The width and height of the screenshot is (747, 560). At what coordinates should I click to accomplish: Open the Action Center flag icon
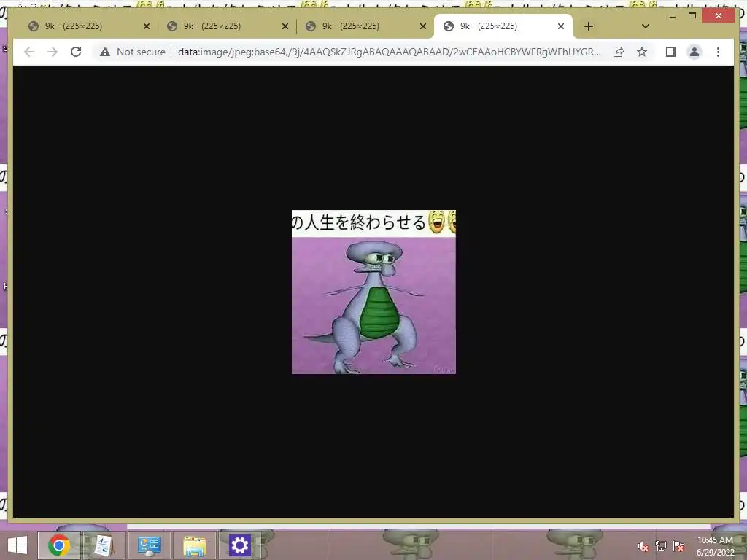click(678, 546)
